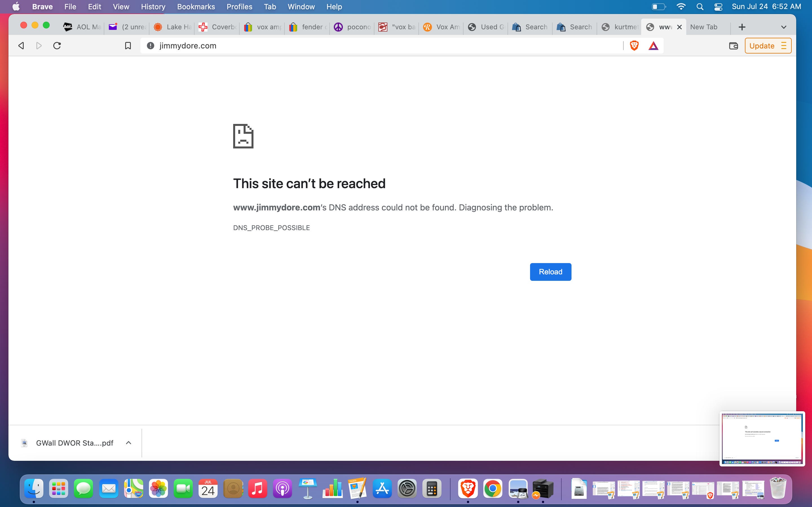Click the page reload arrow icon
812x507 pixels.
click(x=57, y=46)
